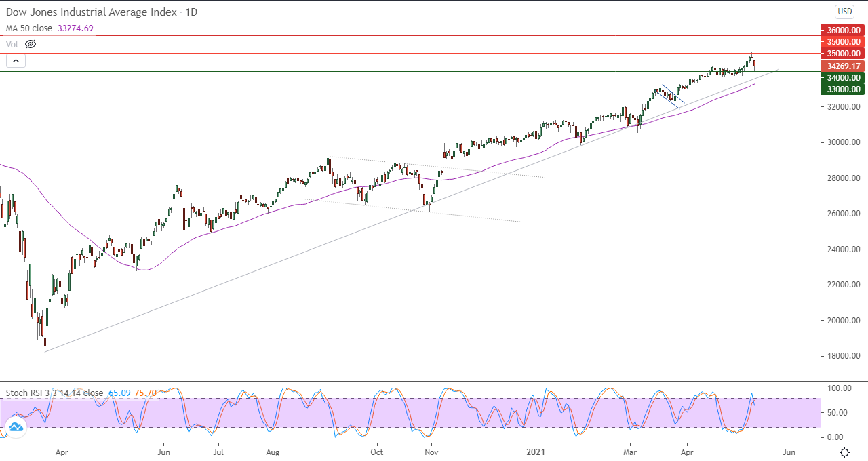
Task: Click the 20000.00 price axis label
Action: [842, 321]
